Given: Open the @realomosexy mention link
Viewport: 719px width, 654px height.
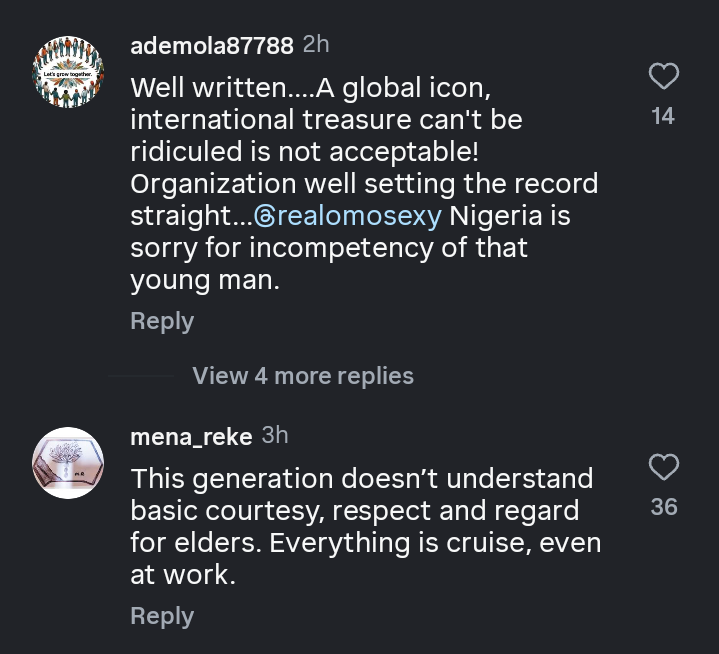Looking at the screenshot, I should pyautogui.click(x=348, y=216).
